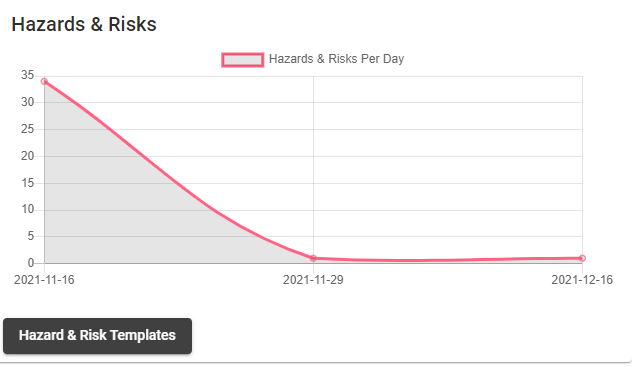
Task: Select the data point at 2021-12-16
Action: click(582, 258)
